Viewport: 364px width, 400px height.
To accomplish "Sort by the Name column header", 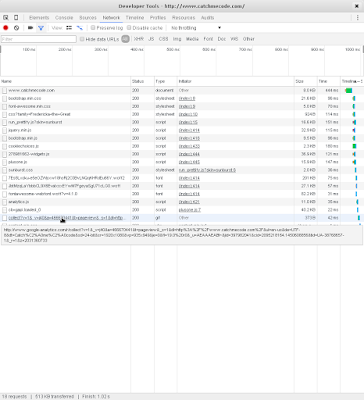I will click(65, 81).
